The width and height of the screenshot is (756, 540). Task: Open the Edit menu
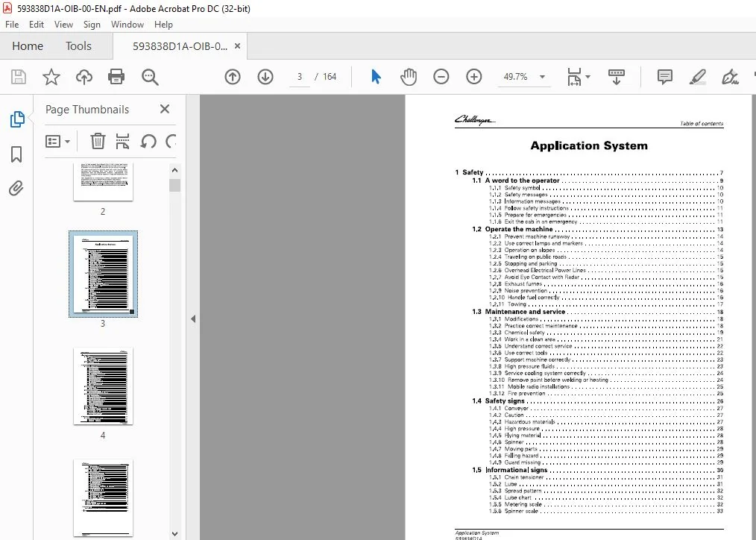[x=37, y=24]
